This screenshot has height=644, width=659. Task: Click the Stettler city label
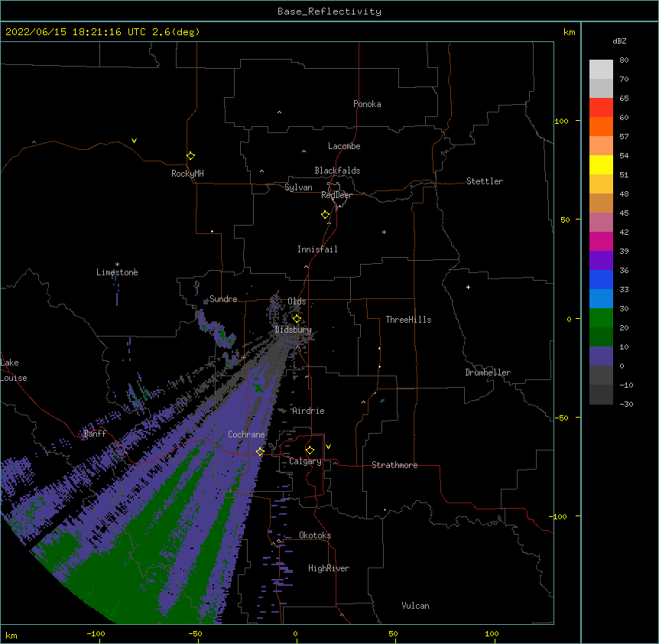485,181
